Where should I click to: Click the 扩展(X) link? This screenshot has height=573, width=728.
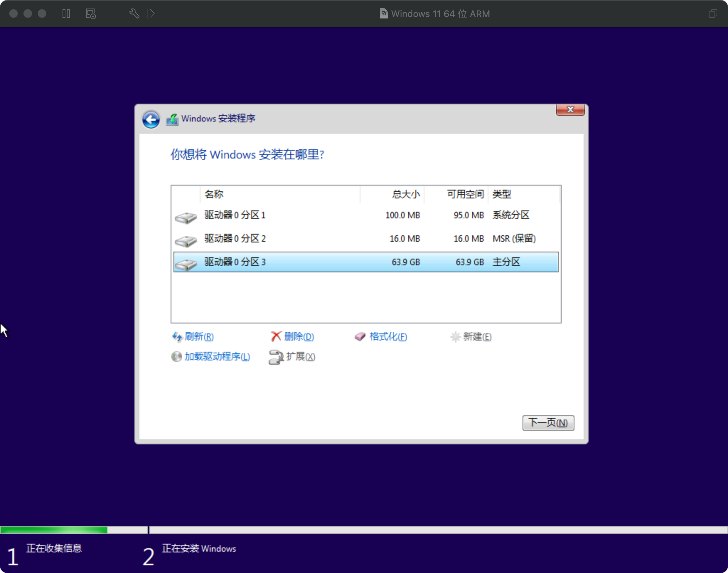pos(301,357)
